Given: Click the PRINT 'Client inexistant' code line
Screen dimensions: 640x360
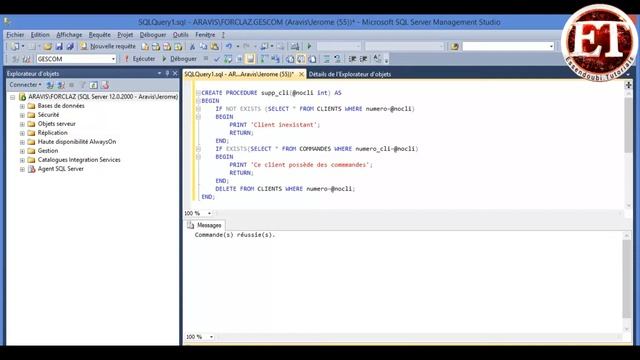Looking at the screenshot, I should pyautogui.click(x=274, y=125).
